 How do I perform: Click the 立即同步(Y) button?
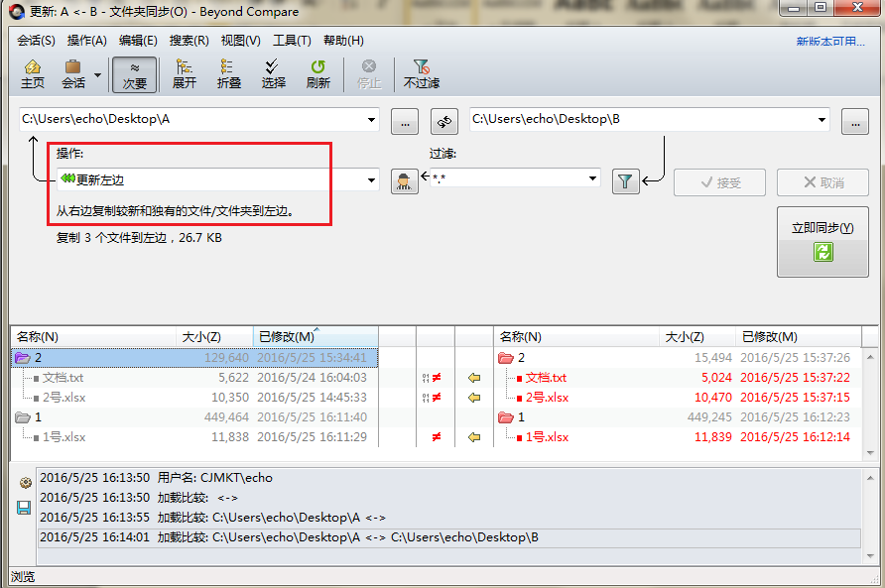pyautogui.click(x=822, y=227)
